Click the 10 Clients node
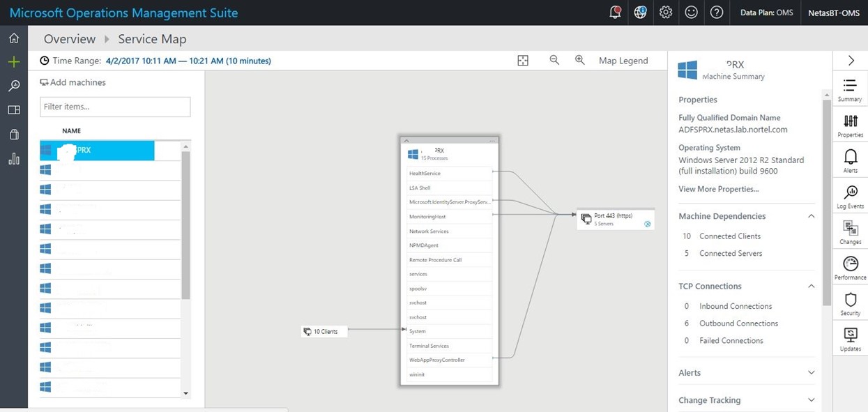The height and width of the screenshot is (412, 868). point(324,332)
